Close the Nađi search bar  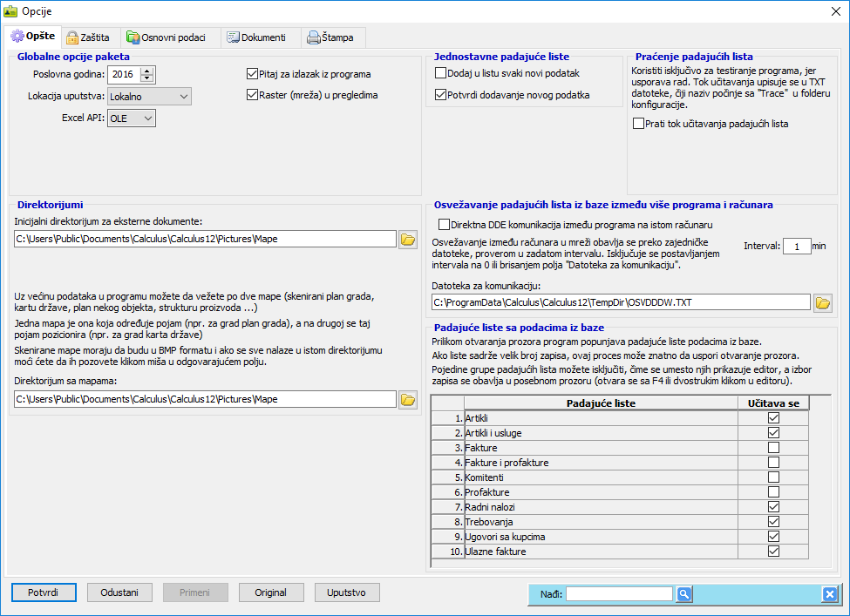(x=829, y=594)
